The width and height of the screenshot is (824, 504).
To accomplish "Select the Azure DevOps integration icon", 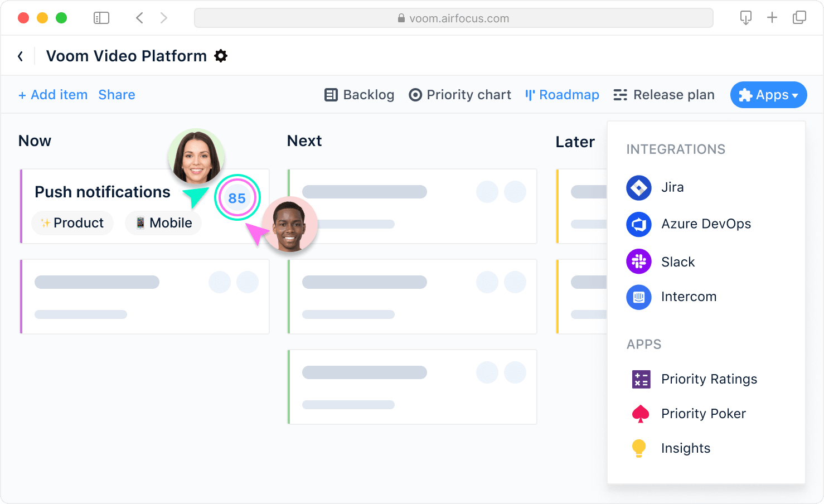I will [x=638, y=224].
